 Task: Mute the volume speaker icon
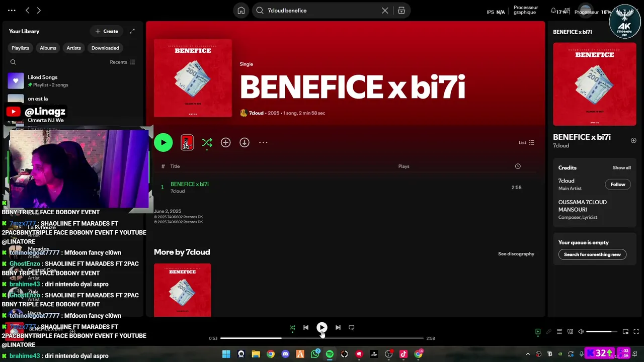click(x=581, y=332)
